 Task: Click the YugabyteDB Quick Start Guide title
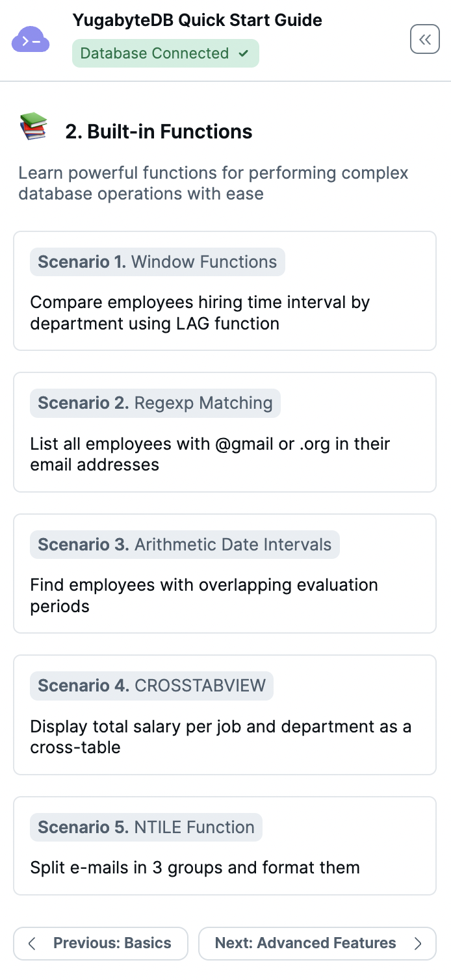pos(197,20)
